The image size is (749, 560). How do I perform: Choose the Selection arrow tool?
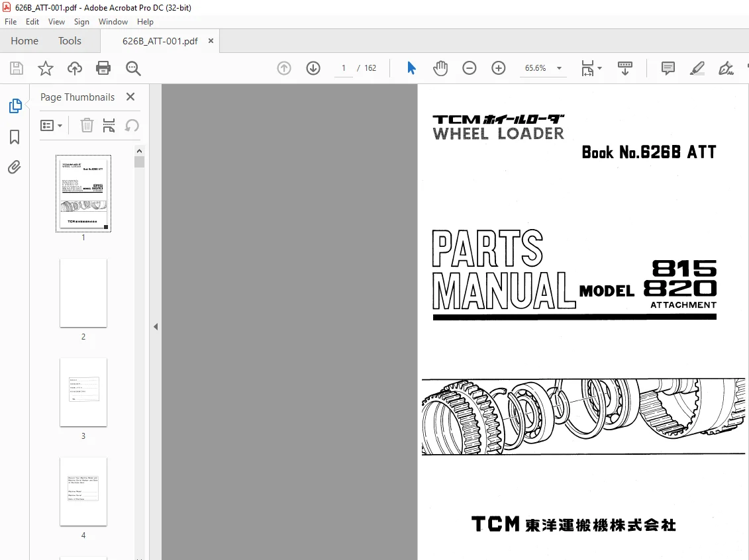pos(411,68)
